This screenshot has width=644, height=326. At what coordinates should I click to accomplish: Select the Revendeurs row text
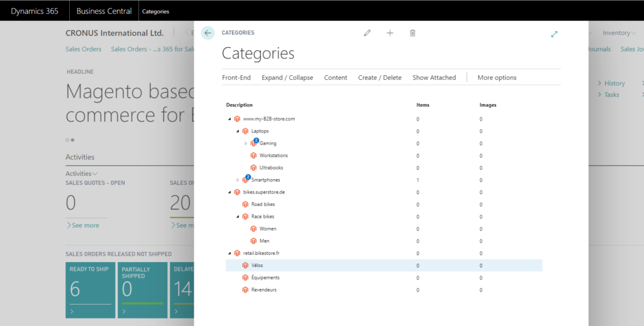(264, 290)
